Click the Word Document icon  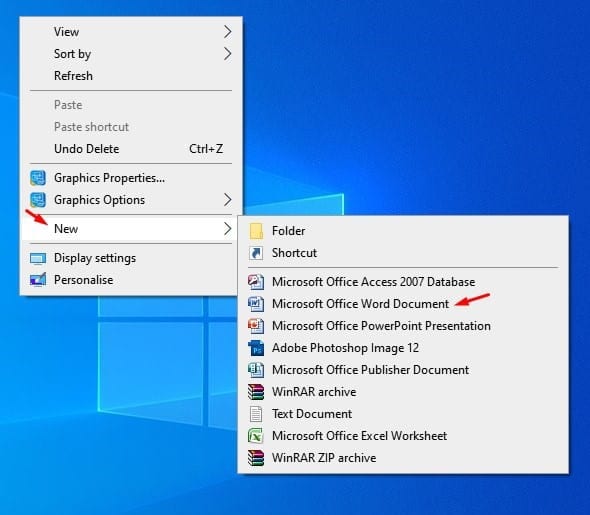pyautogui.click(x=256, y=304)
